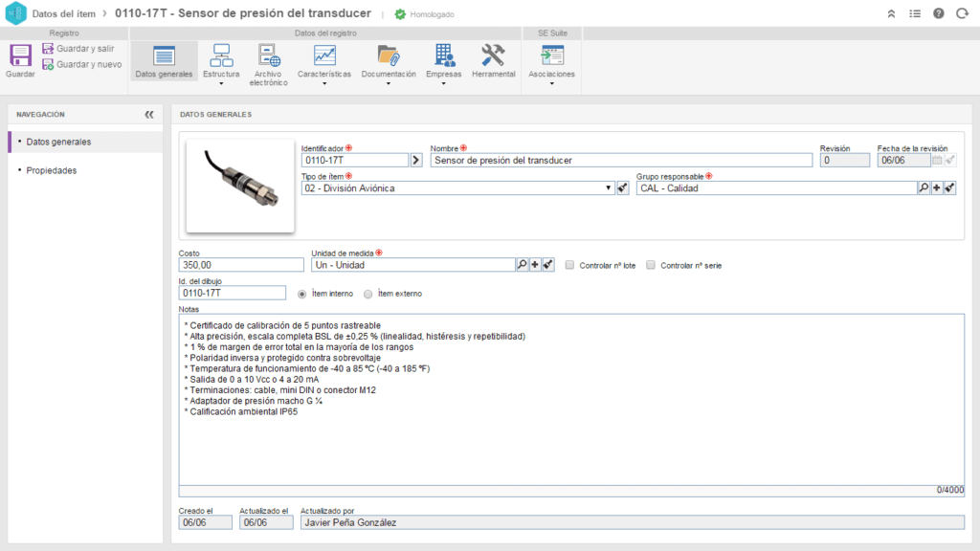
Task: Open the help question mark icon
Action: click(938, 14)
